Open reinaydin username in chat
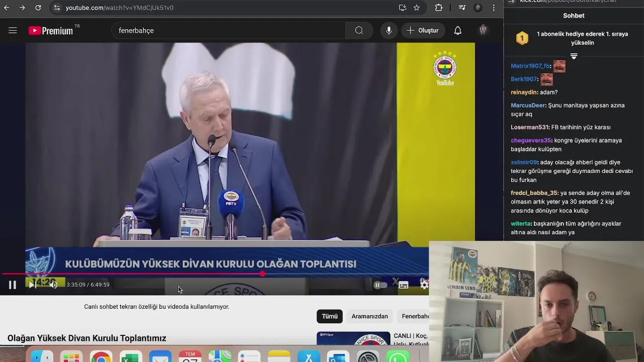Image resolution: width=644 pixels, height=362 pixels. [524, 93]
